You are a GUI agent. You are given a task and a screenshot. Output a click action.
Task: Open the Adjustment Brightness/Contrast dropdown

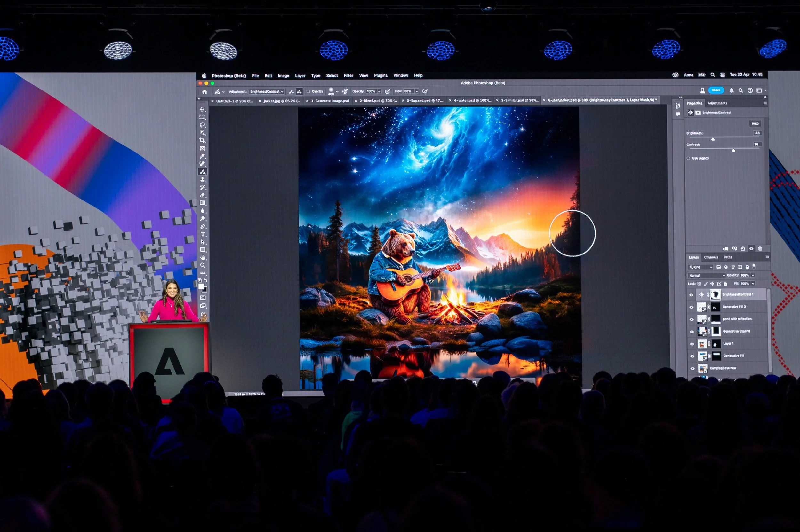(x=266, y=92)
